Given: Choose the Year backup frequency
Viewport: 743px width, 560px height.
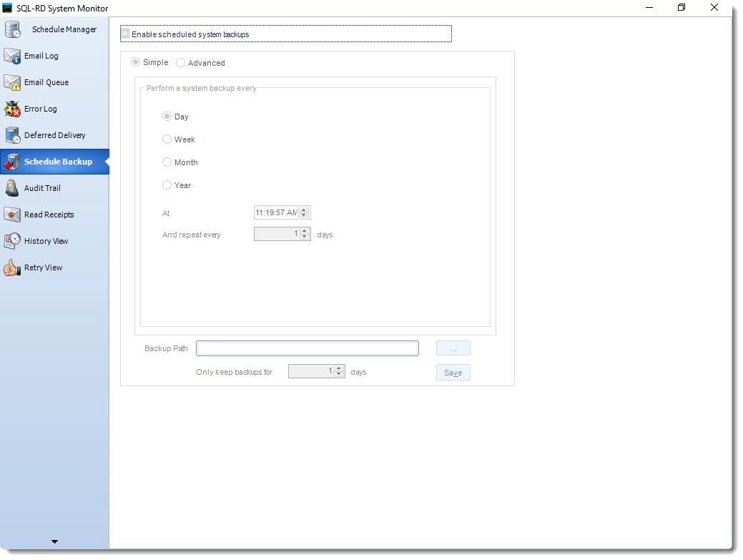Looking at the screenshot, I should 167,185.
